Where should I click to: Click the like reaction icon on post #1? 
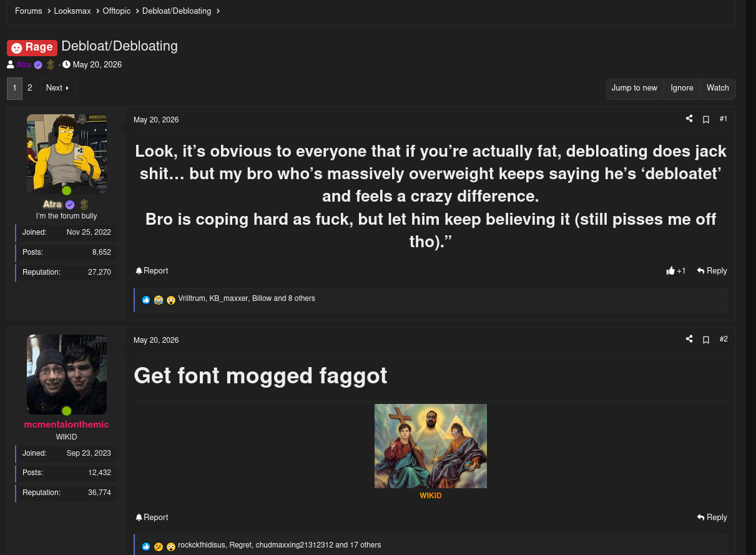[146, 300]
